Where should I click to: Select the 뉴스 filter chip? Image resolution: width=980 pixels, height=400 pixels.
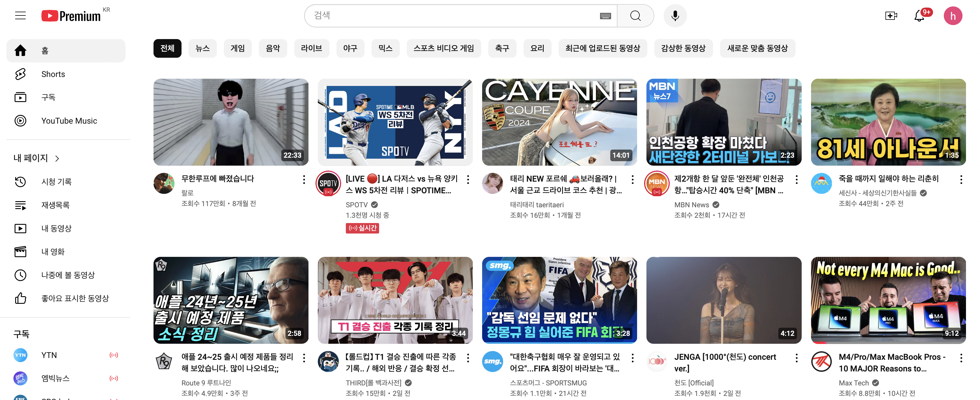pos(203,48)
